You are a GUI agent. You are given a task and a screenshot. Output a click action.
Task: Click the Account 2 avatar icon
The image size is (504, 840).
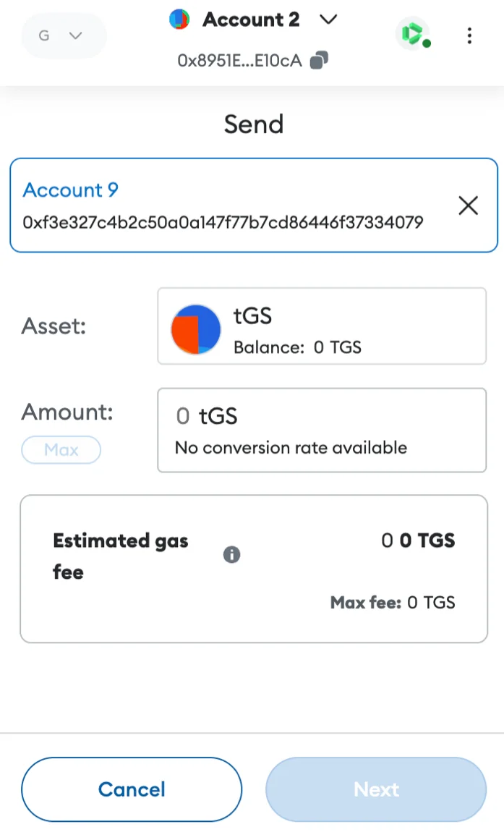coord(179,20)
